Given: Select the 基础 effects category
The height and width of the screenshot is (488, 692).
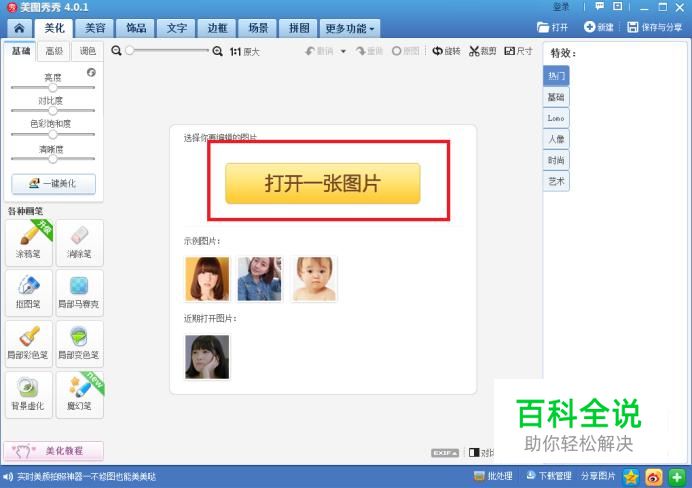Looking at the screenshot, I should [x=556, y=97].
